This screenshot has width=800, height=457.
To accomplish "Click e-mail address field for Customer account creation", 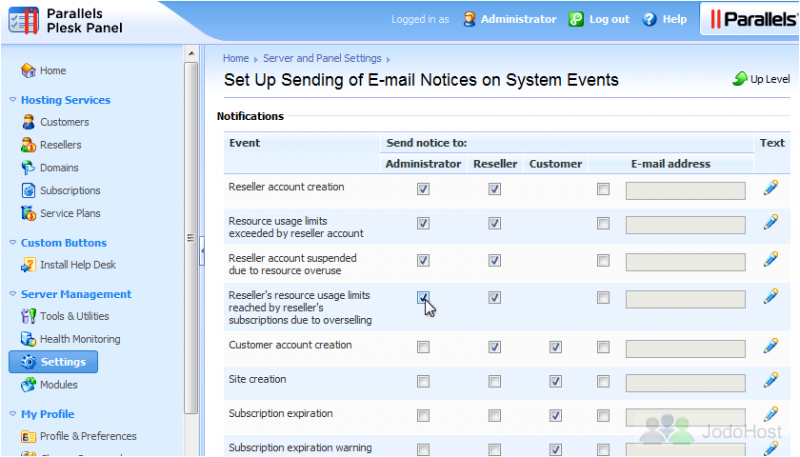I will pyautogui.click(x=685, y=349).
